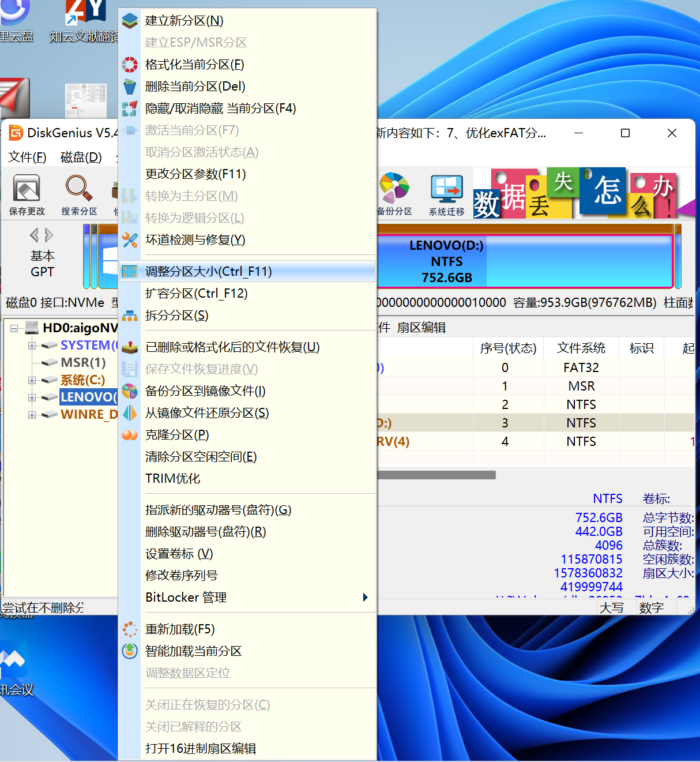Click the colorful disk icon beside 备份分区到镜像文件
The height and width of the screenshot is (762, 700).
click(130, 391)
